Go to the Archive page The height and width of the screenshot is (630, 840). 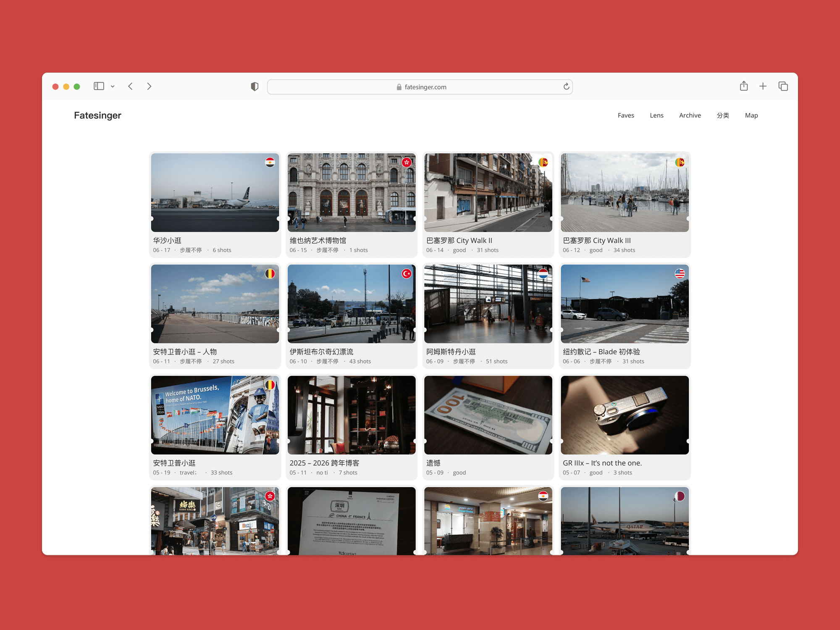click(690, 115)
